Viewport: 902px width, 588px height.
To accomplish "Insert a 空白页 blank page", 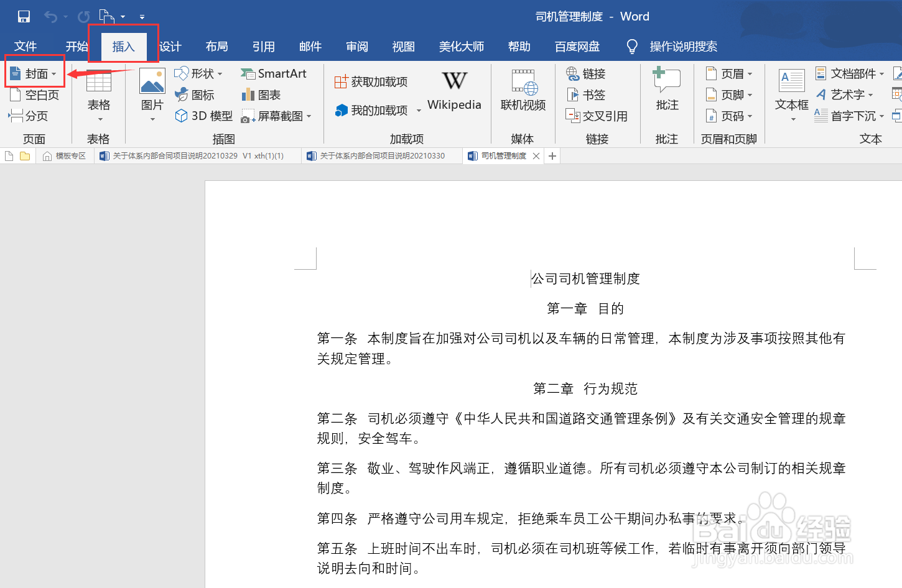I will (x=34, y=94).
